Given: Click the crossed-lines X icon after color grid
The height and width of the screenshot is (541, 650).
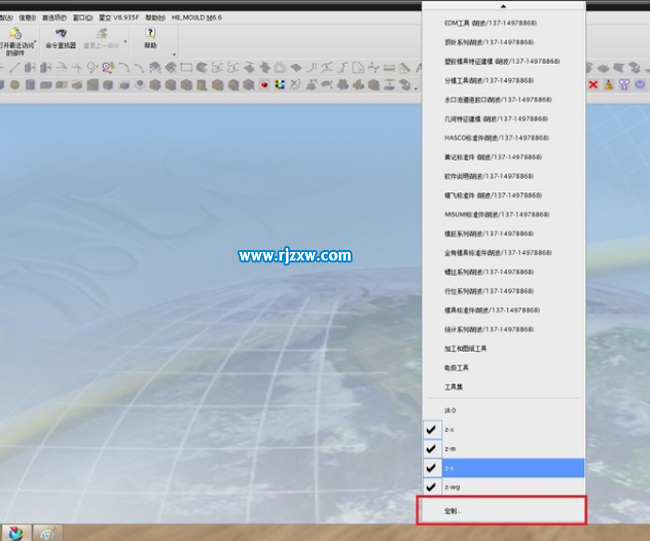Looking at the screenshot, I should pos(295,85).
